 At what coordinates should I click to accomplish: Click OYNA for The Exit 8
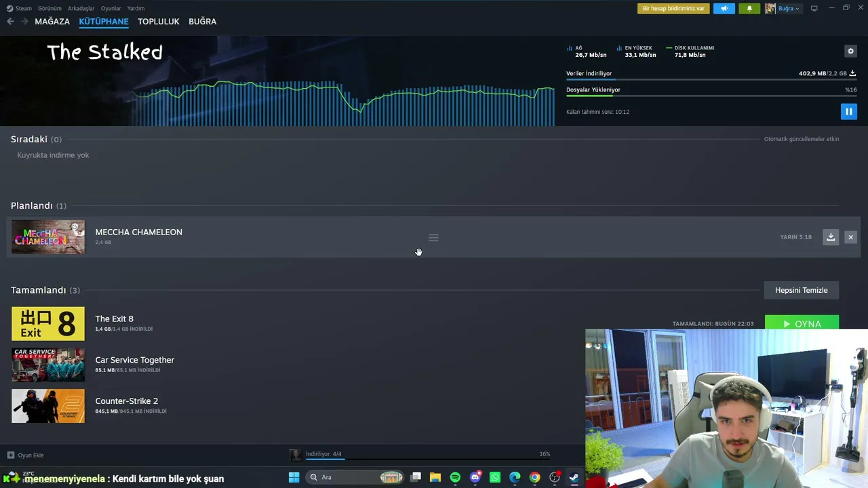802,323
